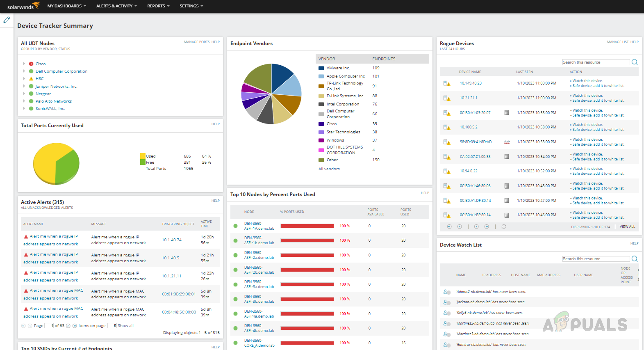The height and width of the screenshot is (350, 644).
Task: Click the warning icon of the 10.1.40.74 alert
Action: [x=26, y=237]
